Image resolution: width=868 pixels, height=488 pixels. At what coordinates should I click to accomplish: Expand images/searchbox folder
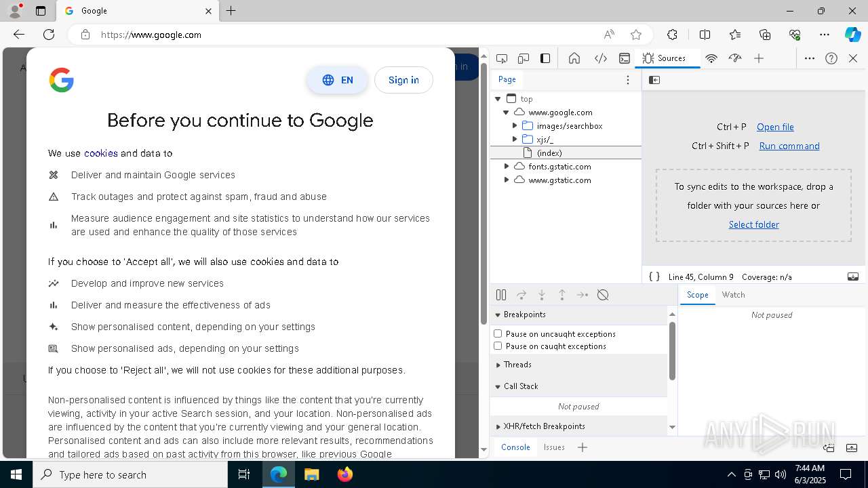[x=515, y=126]
